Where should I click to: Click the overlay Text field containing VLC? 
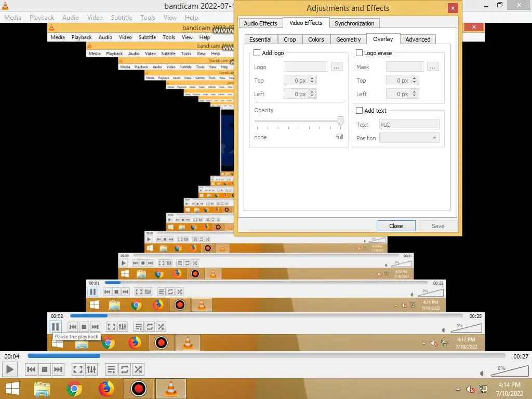coord(409,125)
